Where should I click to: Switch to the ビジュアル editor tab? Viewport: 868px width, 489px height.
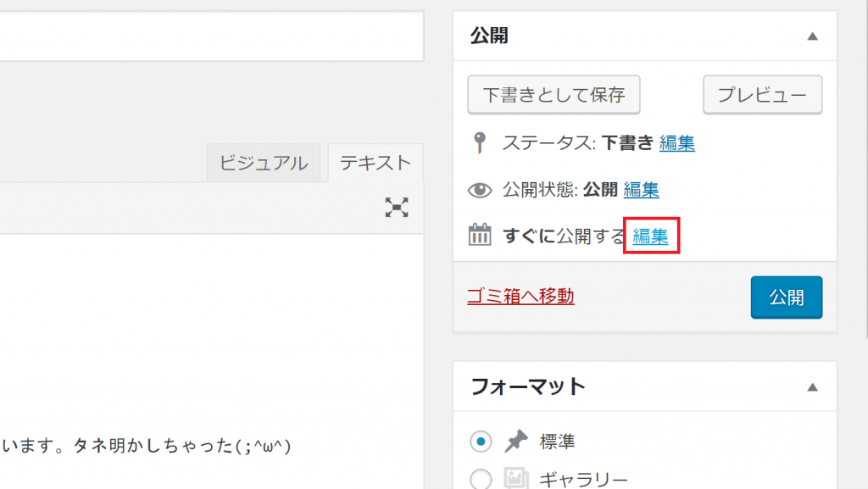tap(264, 163)
